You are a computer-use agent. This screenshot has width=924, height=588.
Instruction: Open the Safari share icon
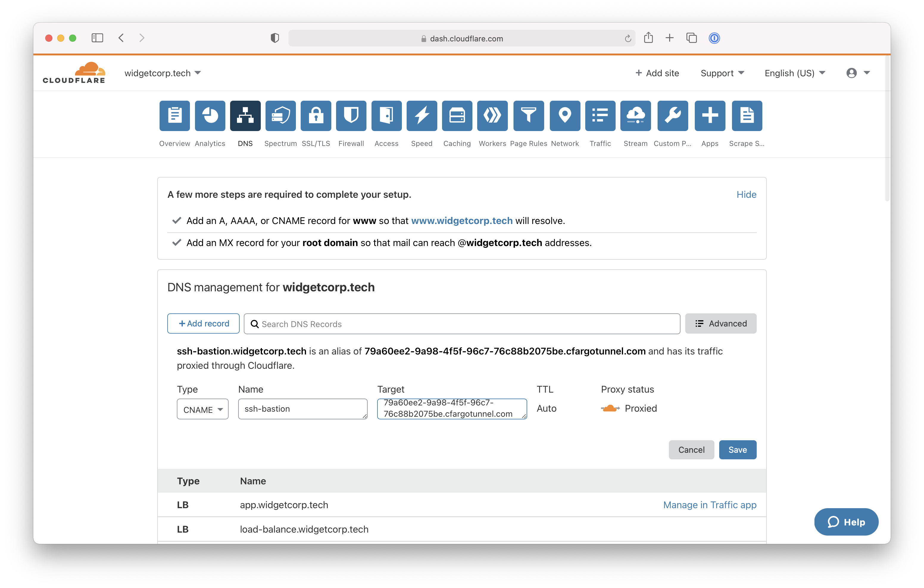click(648, 38)
